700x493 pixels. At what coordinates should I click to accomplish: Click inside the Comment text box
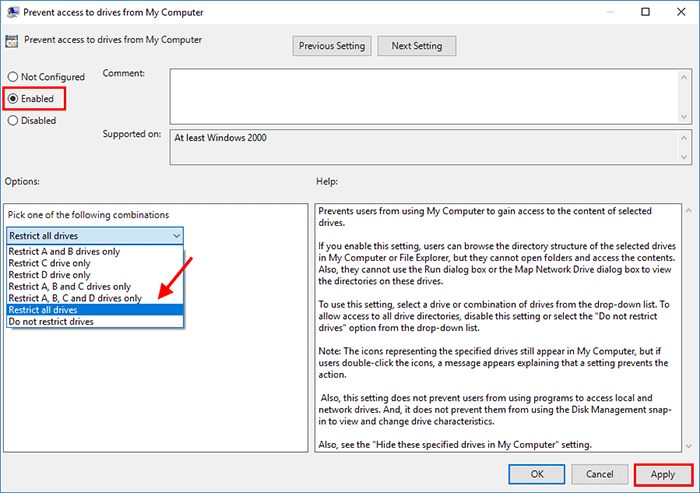tap(424, 96)
